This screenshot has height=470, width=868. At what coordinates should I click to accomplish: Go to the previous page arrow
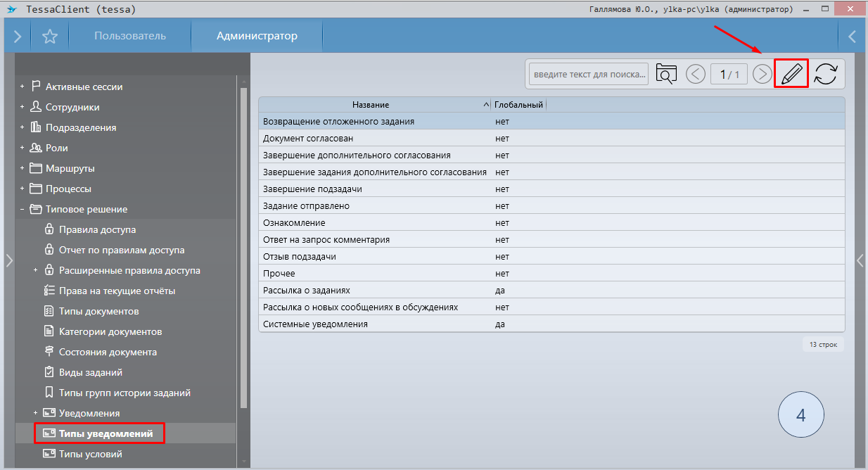pos(696,74)
